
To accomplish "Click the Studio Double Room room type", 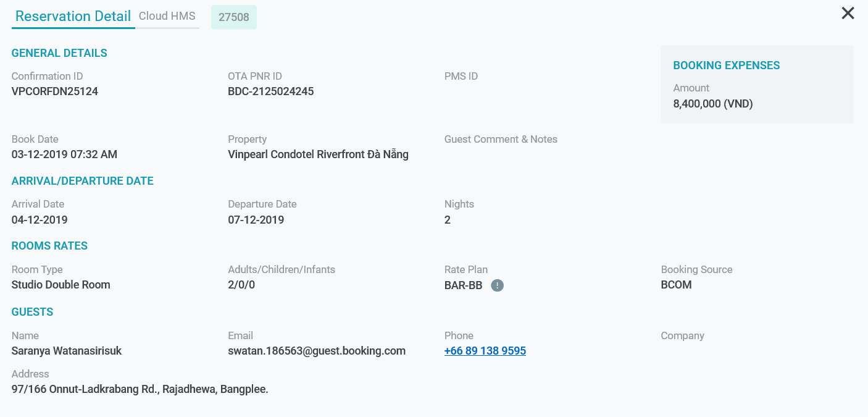I will click(x=61, y=285).
